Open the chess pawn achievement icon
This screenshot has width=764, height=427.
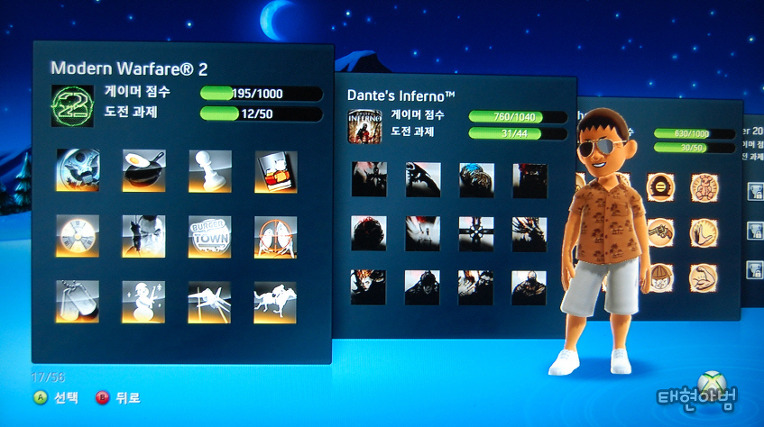[x=210, y=171]
